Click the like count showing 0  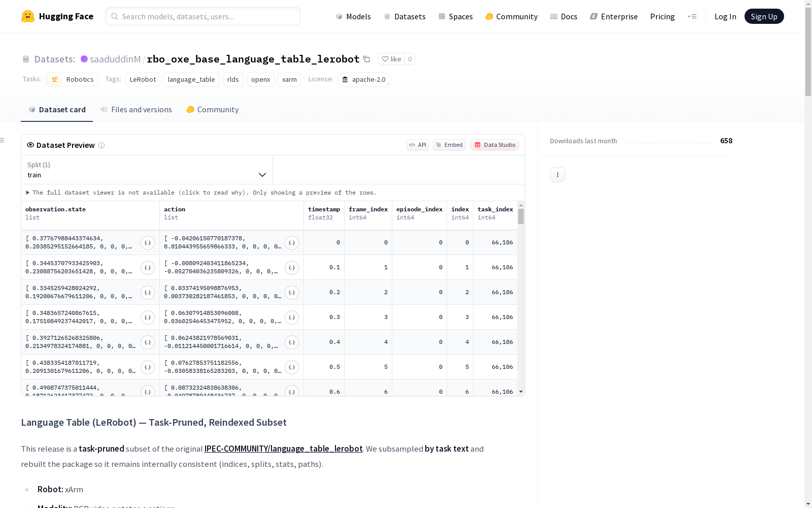pyautogui.click(x=410, y=59)
